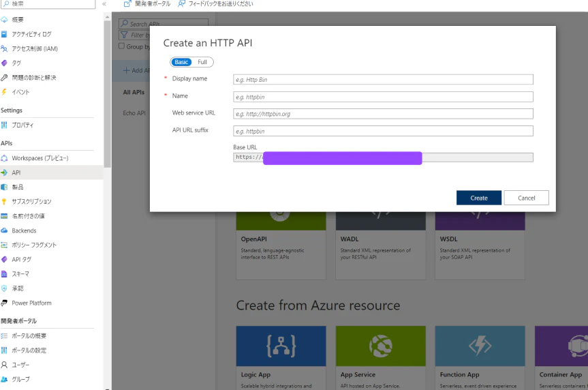This screenshot has width=588, height=390.
Task: Click the 開発者ポータル external link icon
Action: 127,4
